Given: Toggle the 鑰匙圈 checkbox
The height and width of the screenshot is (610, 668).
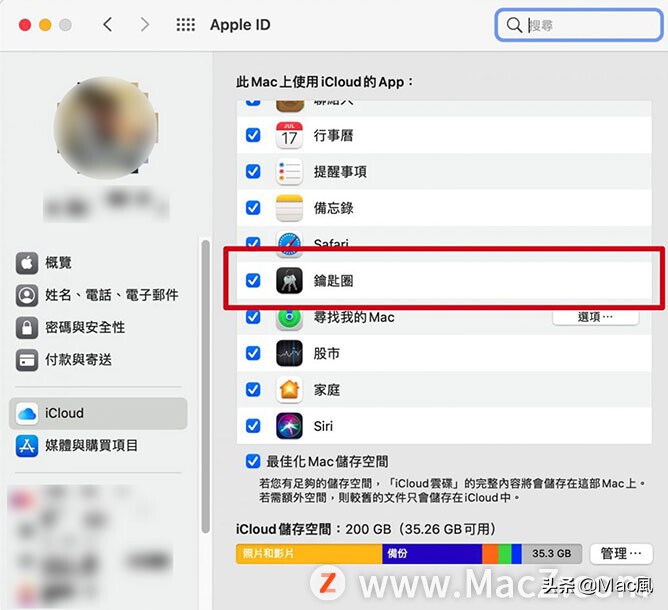Looking at the screenshot, I should (x=253, y=280).
